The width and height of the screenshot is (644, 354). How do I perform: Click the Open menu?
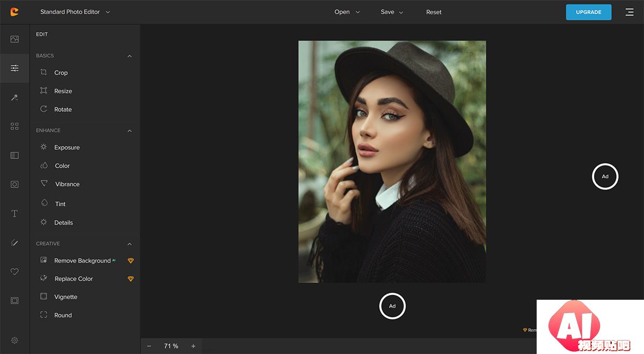pos(347,12)
